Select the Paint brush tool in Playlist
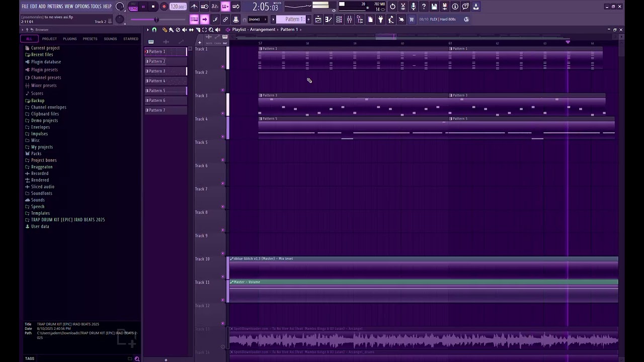 coord(171,30)
